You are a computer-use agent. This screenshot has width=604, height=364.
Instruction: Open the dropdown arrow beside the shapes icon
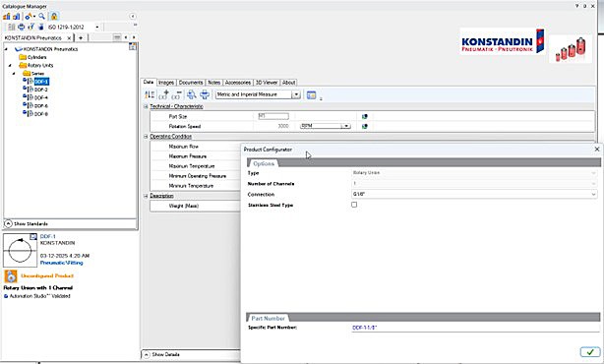tap(34, 16)
